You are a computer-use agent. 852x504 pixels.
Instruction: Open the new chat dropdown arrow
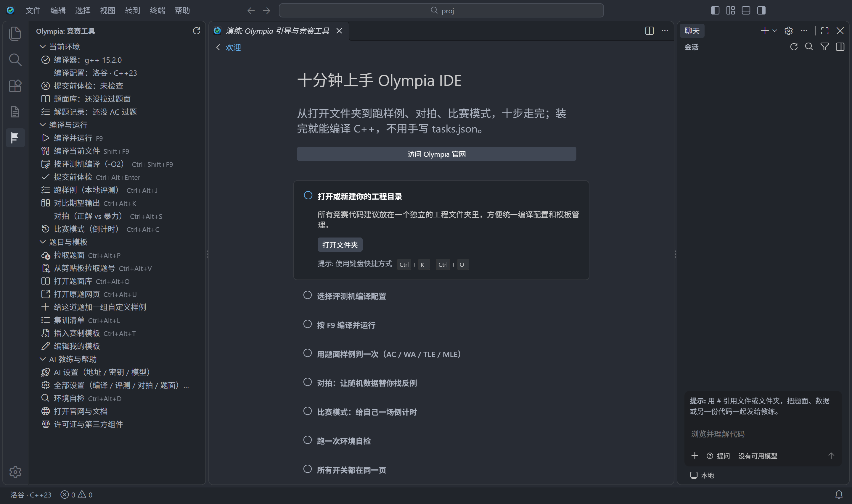(774, 31)
